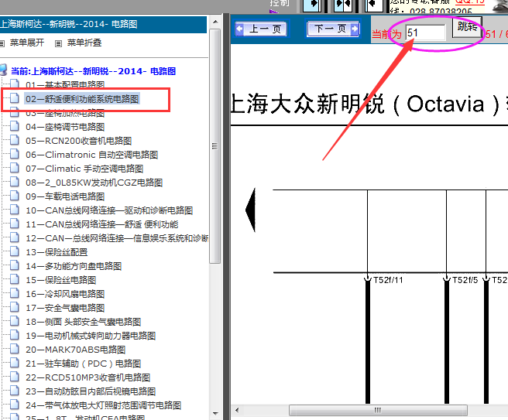Click the black left-pointing arrow in the diagram

pos(250,210)
